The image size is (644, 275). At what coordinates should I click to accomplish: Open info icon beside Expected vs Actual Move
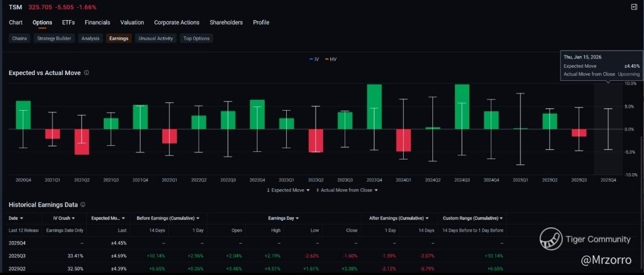tap(86, 73)
